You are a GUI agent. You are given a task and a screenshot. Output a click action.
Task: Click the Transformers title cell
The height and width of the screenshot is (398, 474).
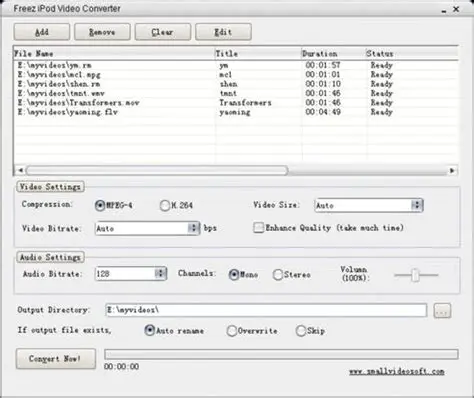245,103
